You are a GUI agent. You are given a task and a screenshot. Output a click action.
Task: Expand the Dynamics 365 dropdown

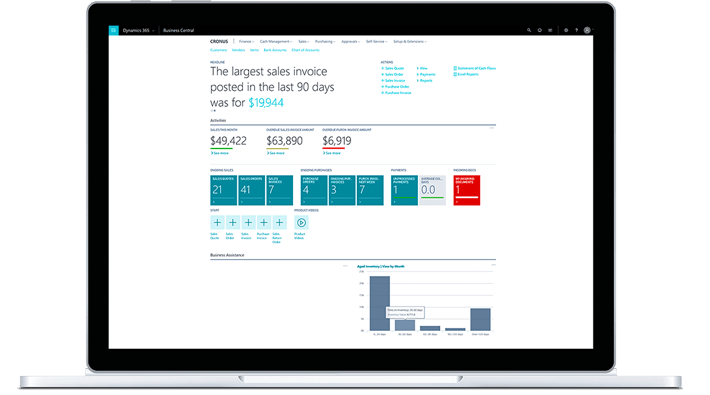tap(139, 30)
